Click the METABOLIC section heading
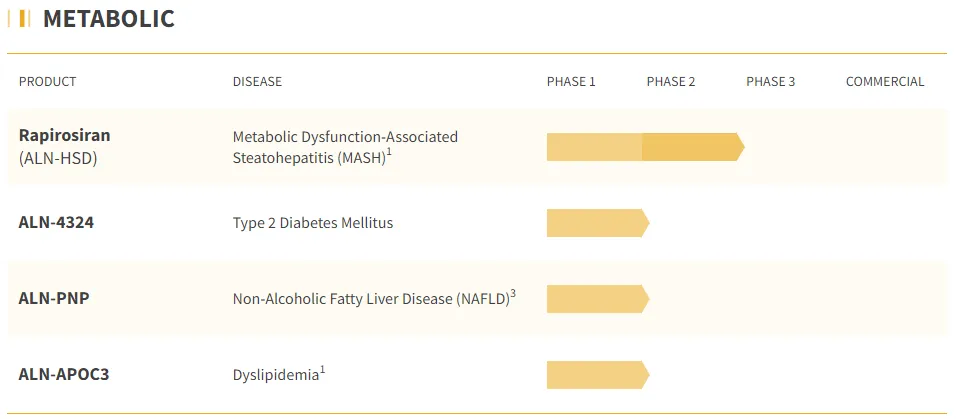 108,18
